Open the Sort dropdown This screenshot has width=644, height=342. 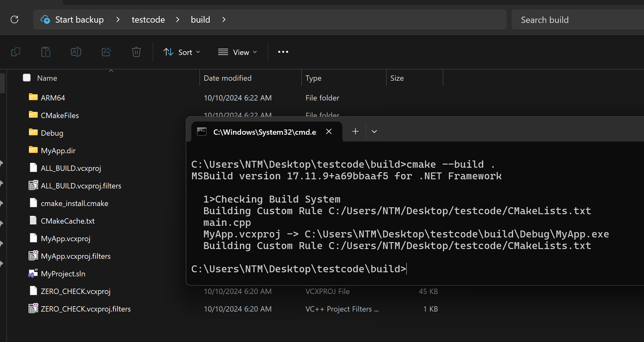click(x=182, y=52)
